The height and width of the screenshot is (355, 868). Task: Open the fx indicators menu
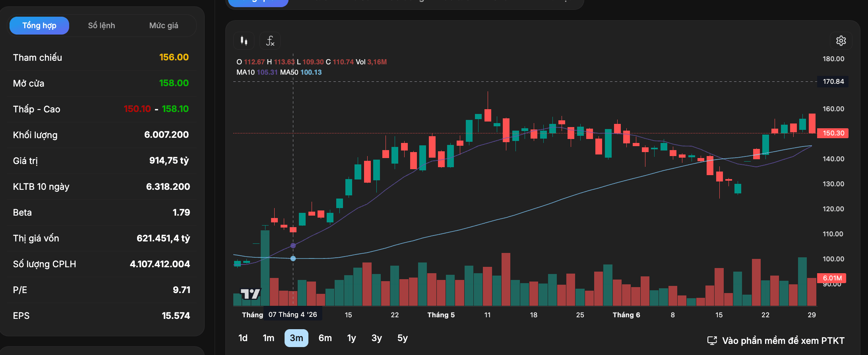270,41
